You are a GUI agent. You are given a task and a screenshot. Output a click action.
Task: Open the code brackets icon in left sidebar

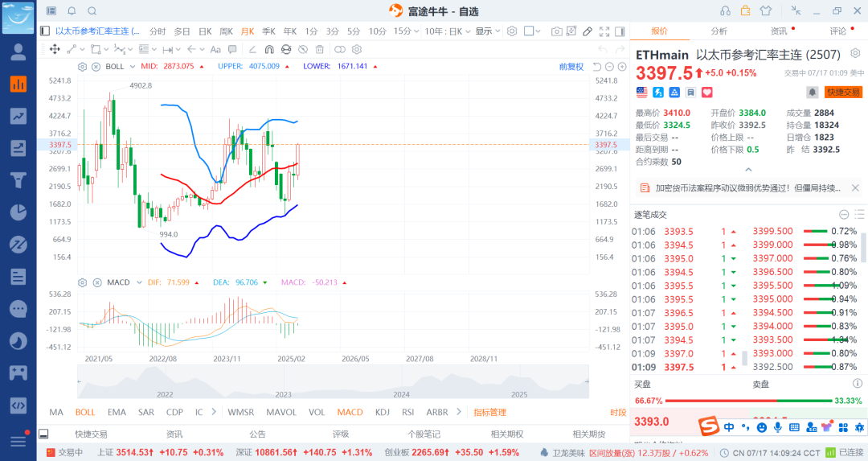click(x=18, y=405)
